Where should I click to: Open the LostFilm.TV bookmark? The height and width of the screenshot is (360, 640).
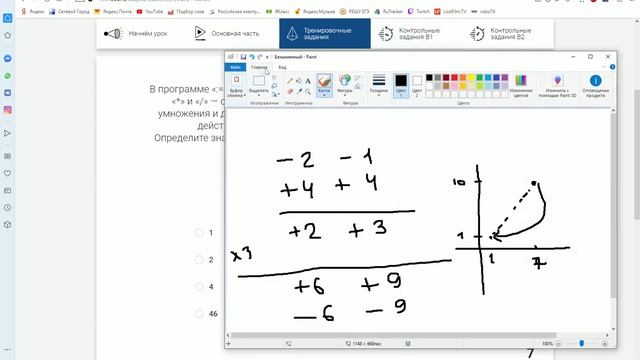pos(450,11)
